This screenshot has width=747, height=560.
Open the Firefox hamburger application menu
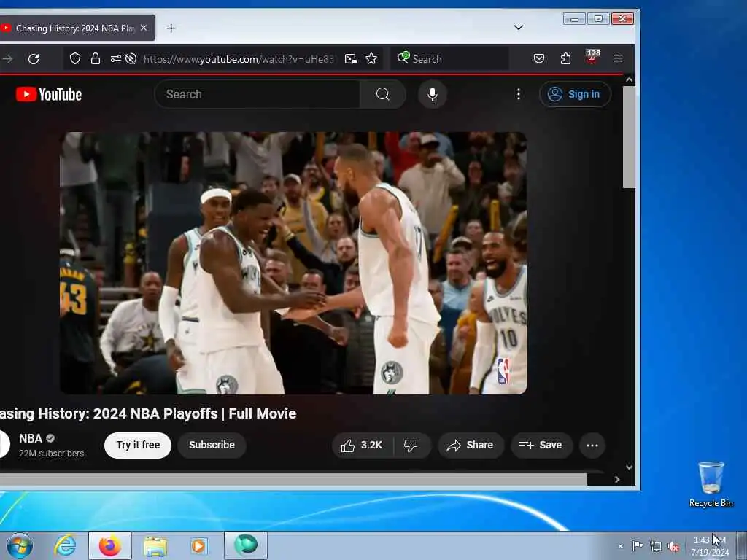pyautogui.click(x=618, y=58)
